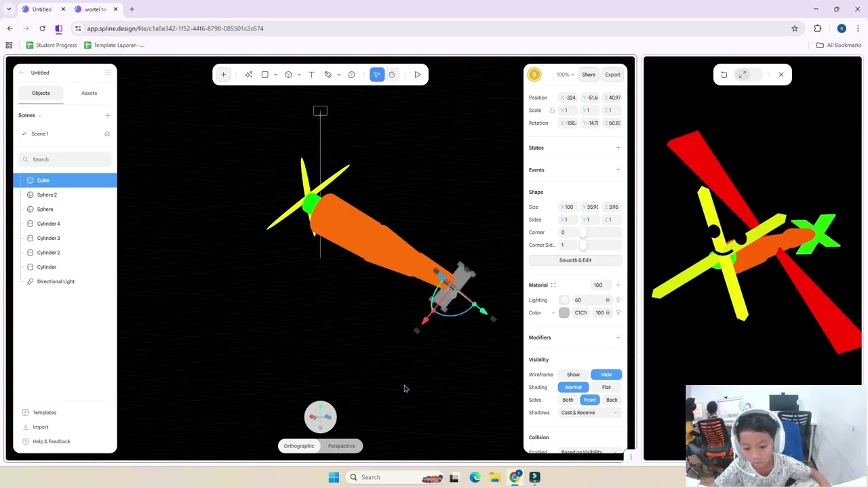Click the orientation gizmo in the viewport
The width and height of the screenshot is (868, 488).
tap(320, 417)
